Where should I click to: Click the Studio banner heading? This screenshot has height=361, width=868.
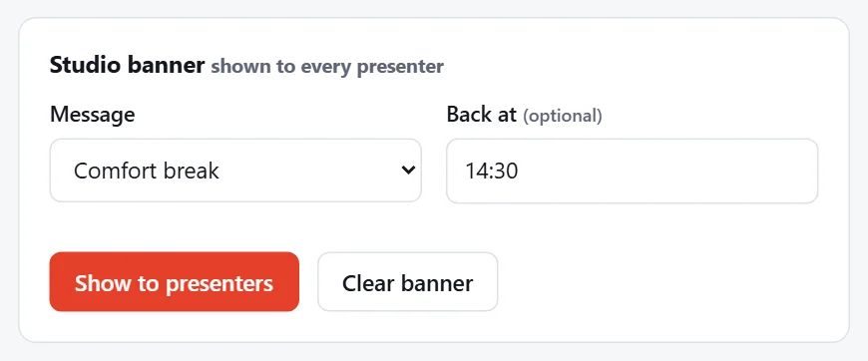(127, 65)
